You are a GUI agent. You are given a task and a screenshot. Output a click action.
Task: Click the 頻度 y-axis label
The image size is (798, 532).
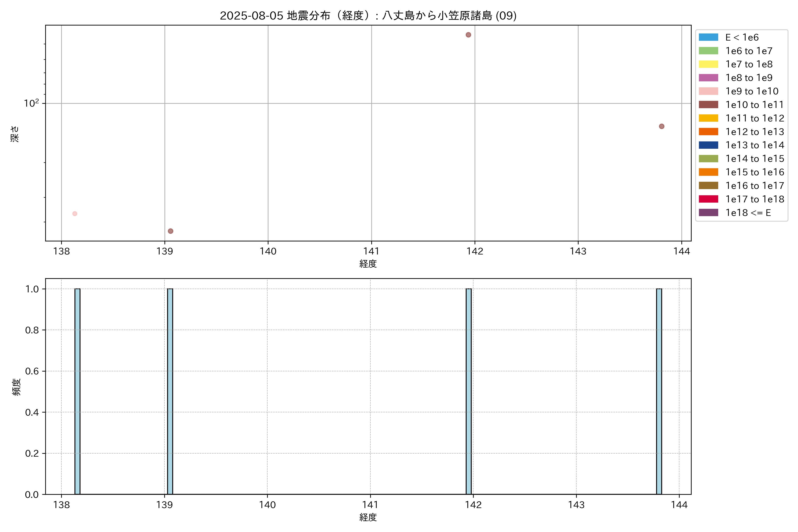point(16,387)
